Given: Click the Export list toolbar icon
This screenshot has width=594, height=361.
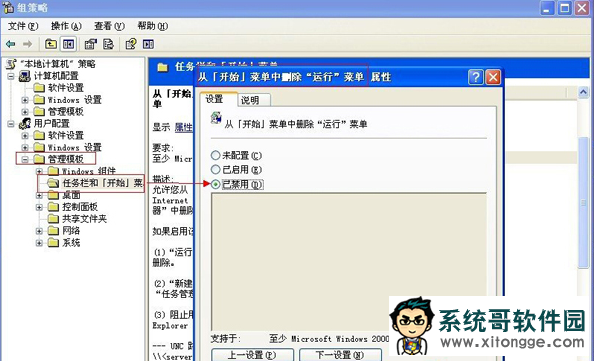Looking at the screenshot, I should point(108,44).
